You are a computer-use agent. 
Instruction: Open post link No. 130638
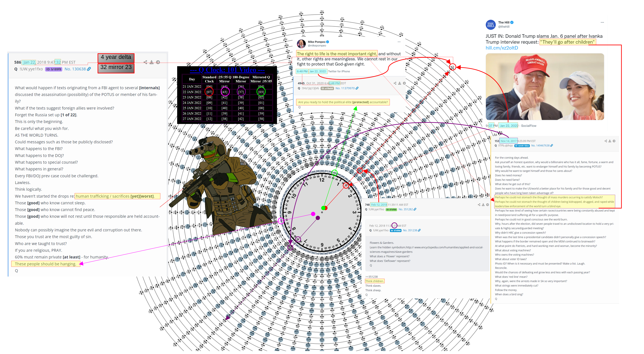[x=75, y=69]
